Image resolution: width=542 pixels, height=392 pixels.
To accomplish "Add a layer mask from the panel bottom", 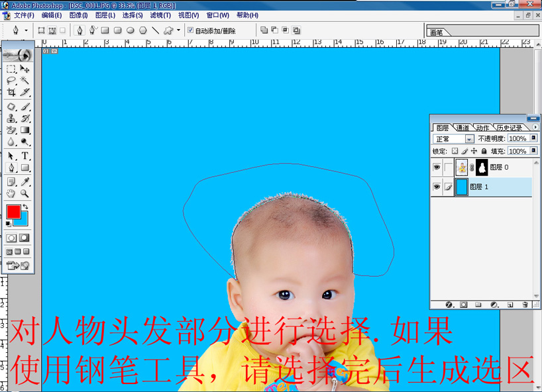I will click(463, 304).
